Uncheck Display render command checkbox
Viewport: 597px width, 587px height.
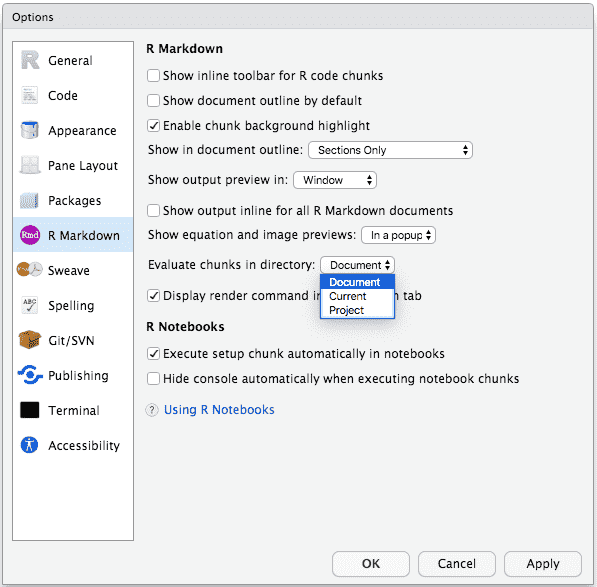(153, 295)
